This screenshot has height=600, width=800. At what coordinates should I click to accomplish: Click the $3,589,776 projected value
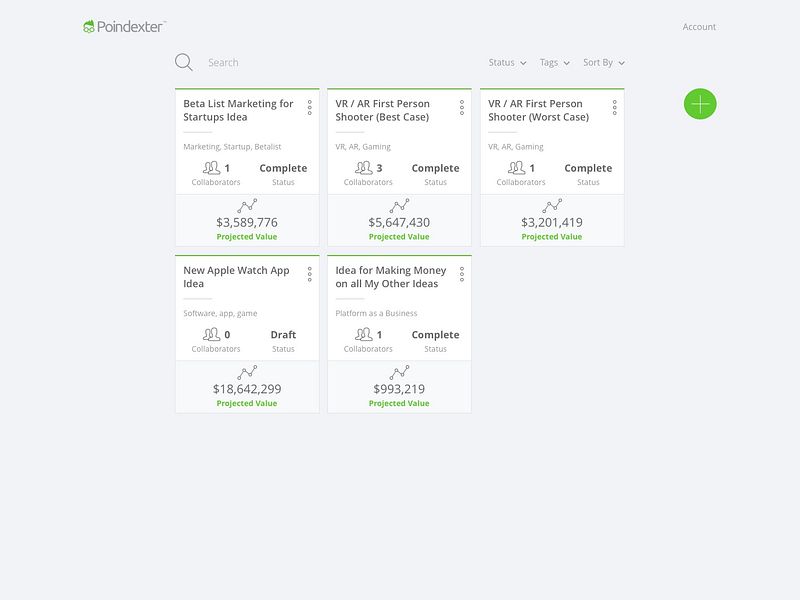point(247,222)
